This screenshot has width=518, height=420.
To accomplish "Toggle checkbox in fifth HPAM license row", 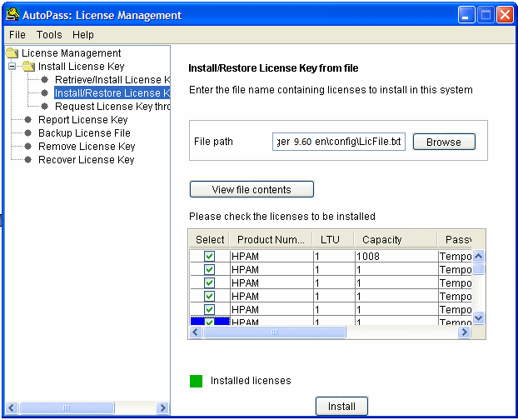I will click(209, 310).
